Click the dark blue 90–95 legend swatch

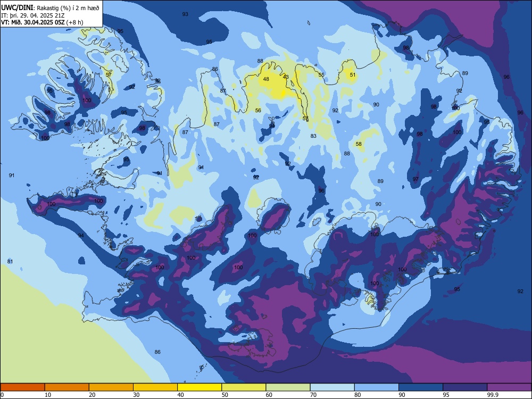tap(421, 387)
